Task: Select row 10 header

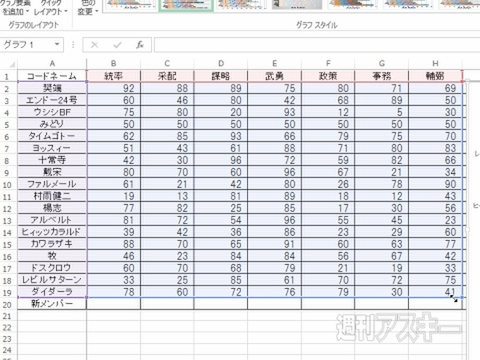Action: click(7, 185)
